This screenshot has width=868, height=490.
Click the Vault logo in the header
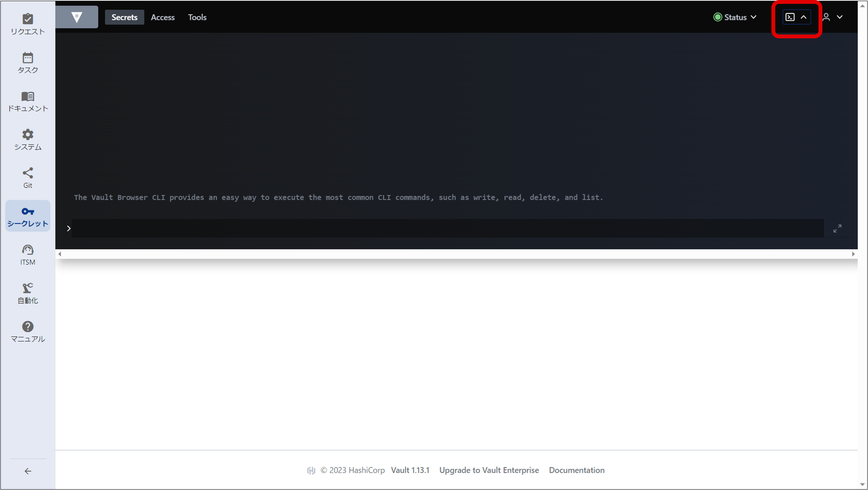click(77, 16)
